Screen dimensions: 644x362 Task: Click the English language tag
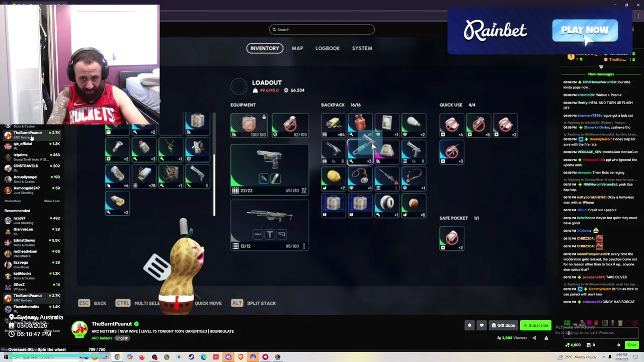(x=122, y=338)
